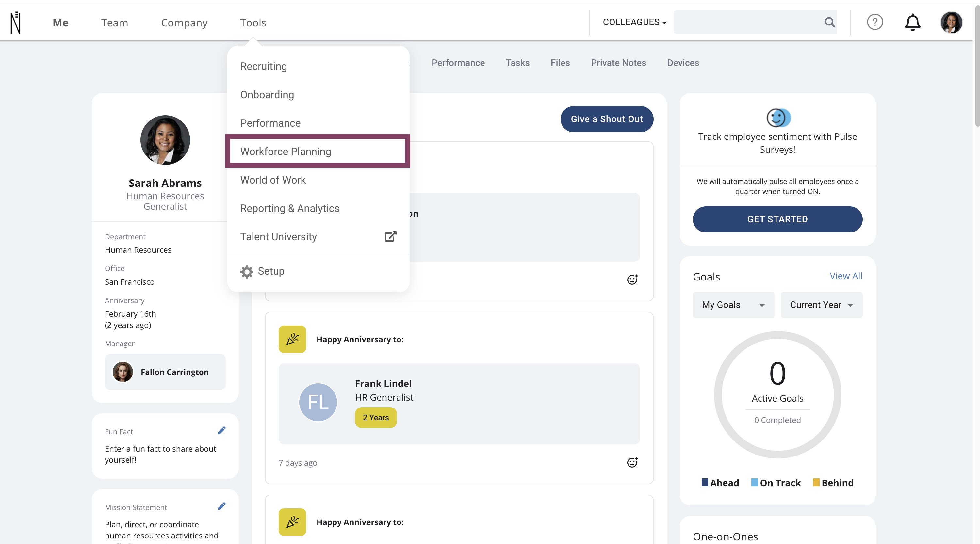Click the N company logo icon
The width and height of the screenshot is (980, 544).
(16, 23)
